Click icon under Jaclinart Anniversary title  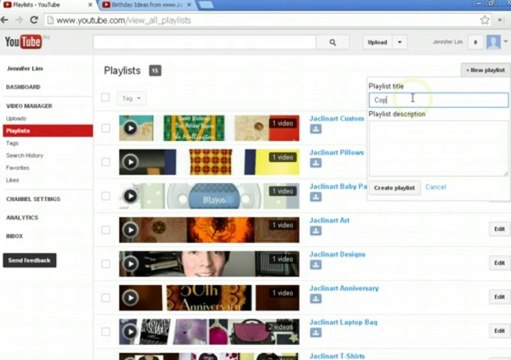[316, 299]
